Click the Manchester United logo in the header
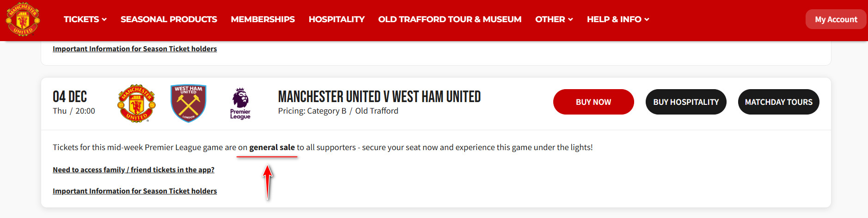Screen dimensions: 868x218 [x=23, y=20]
